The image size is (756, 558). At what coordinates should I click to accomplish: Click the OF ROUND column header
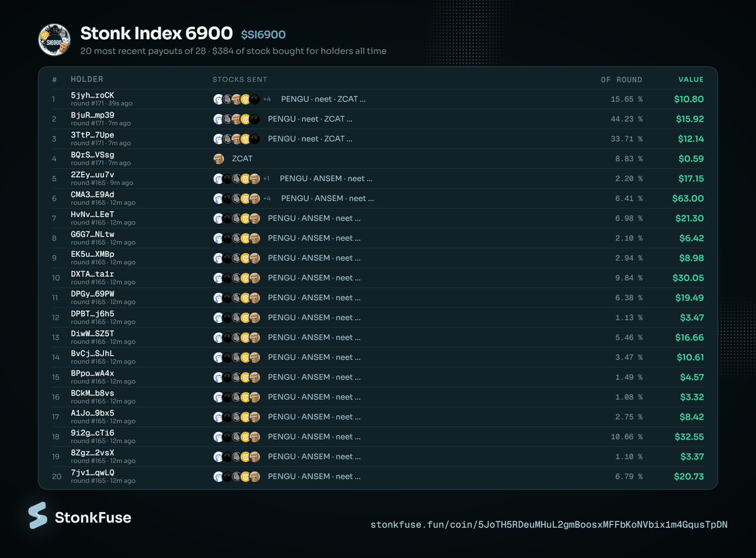point(621,79)
